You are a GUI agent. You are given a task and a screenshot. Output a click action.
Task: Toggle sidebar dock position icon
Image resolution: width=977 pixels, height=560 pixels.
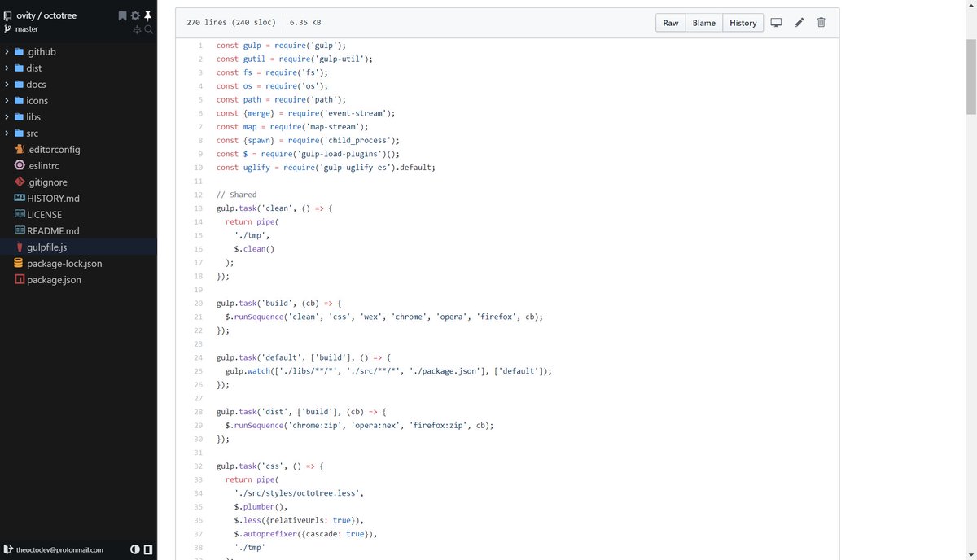coord(148,549)
